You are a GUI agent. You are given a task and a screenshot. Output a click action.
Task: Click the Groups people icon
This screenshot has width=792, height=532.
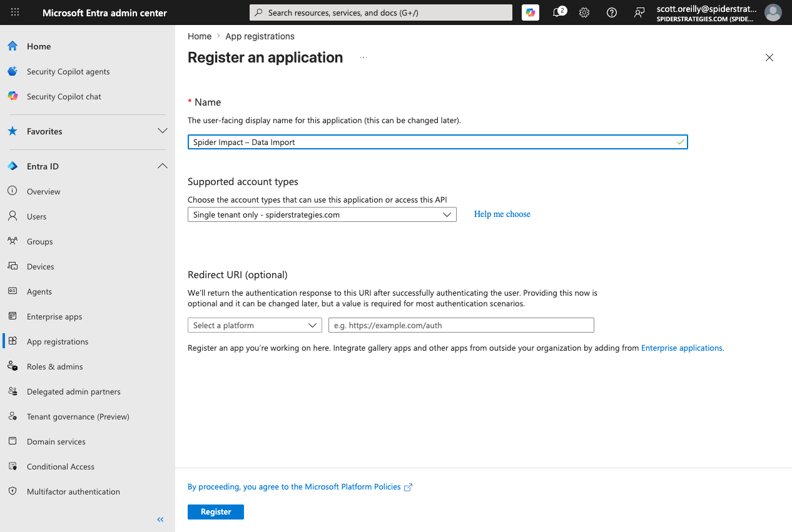pos(13,241)
